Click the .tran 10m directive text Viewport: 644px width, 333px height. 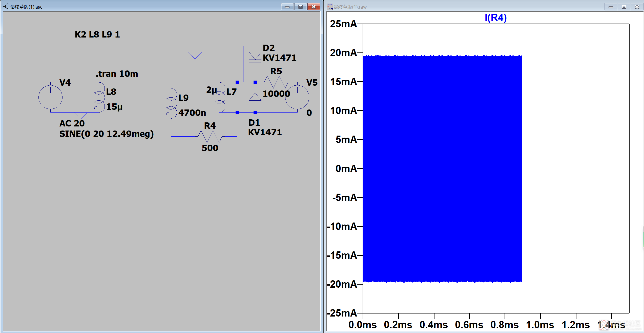(117, 74)
